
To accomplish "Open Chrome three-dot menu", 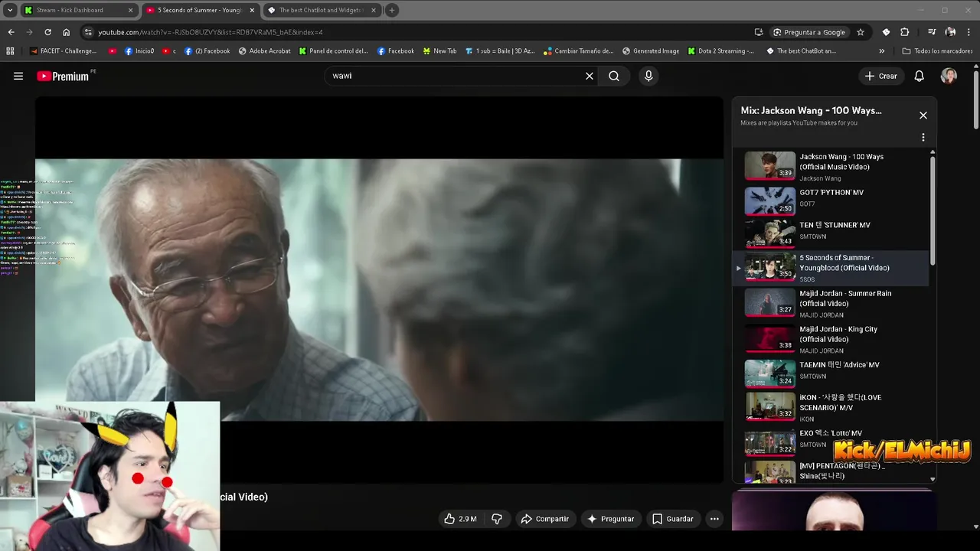I will click(x=969, y=32).
